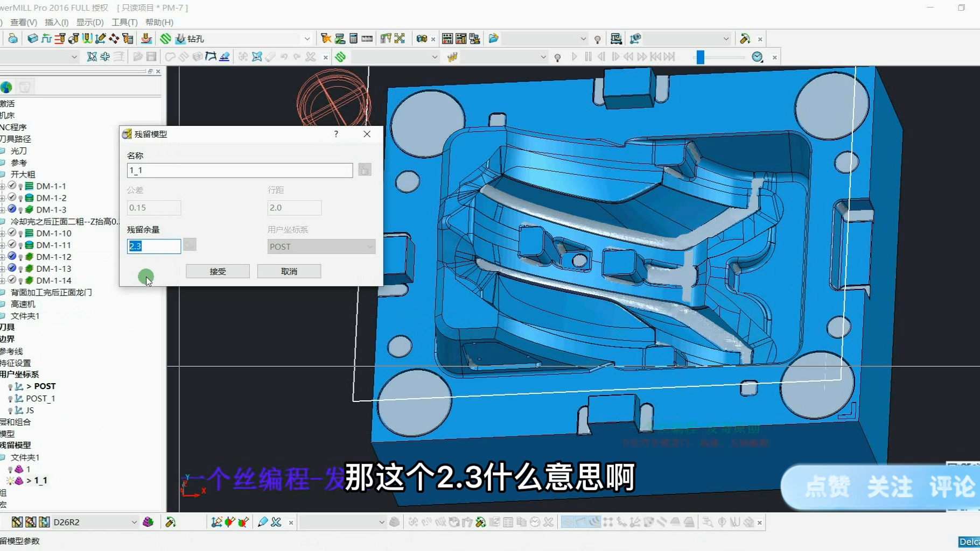Open leads and links icon

[87, 39]
